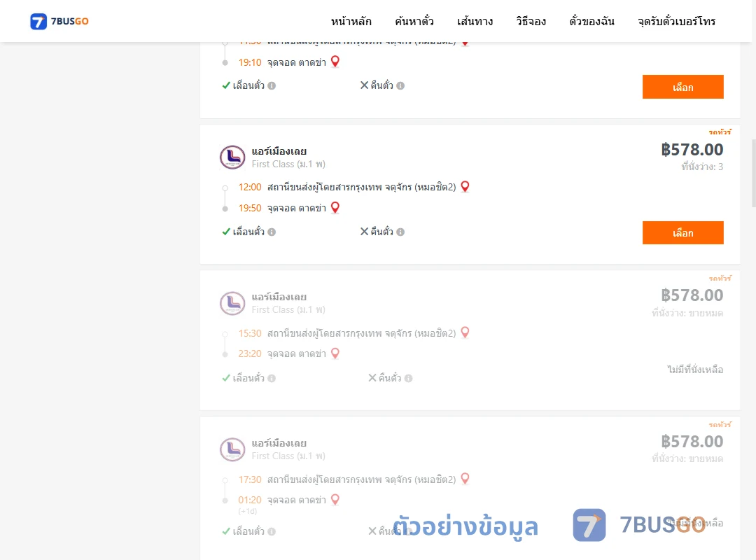
Task: Click map pin beside 12:00 หมอชิต2 station
Action: (x=465, y=186)
